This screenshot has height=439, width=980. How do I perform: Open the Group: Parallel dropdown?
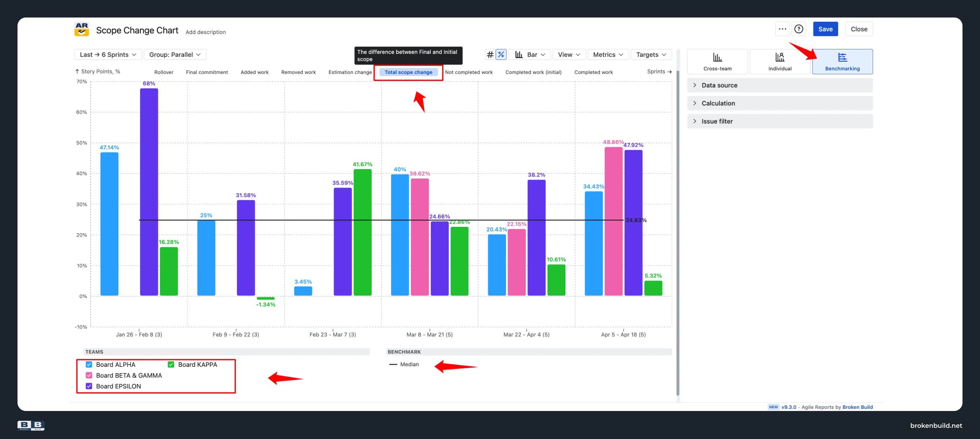175,54
